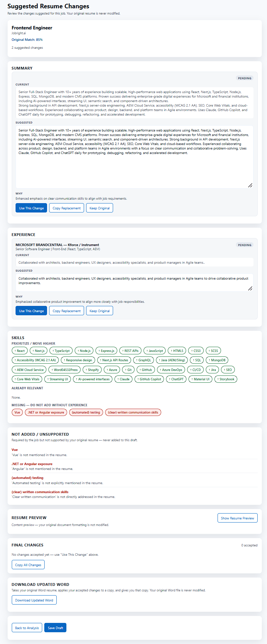Select the Streaming UI chip
Viewport: 267px width, 644px height.
[x=58, y=379]
